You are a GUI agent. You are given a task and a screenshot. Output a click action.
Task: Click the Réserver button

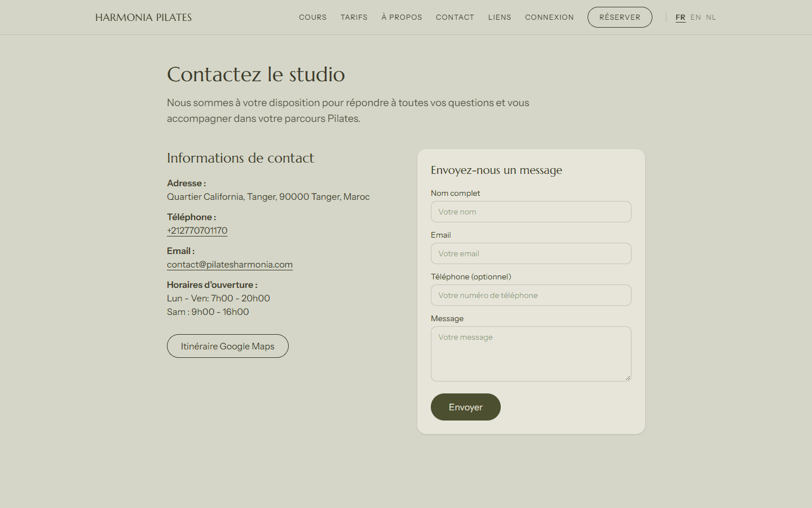tap(620, 17)
